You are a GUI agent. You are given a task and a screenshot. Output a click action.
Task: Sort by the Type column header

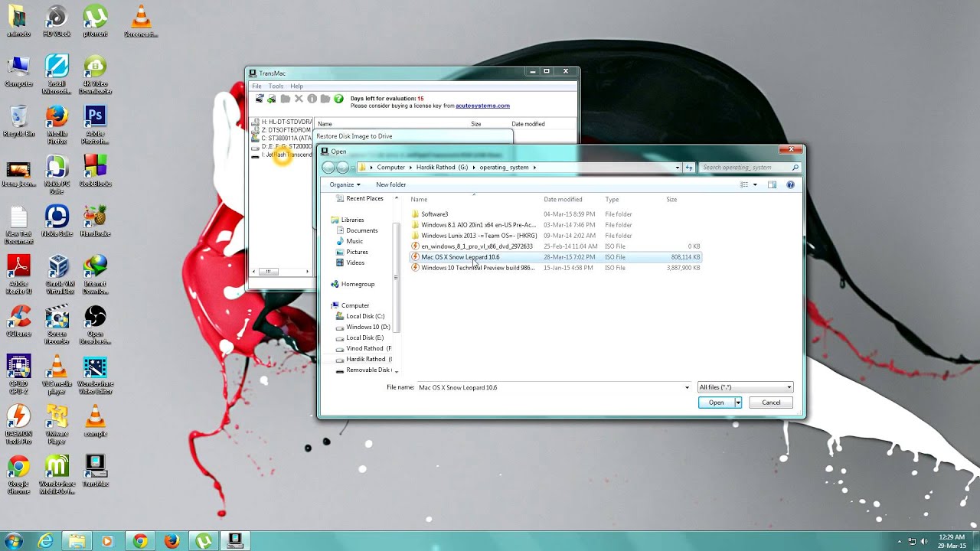(x=612, y=200)
